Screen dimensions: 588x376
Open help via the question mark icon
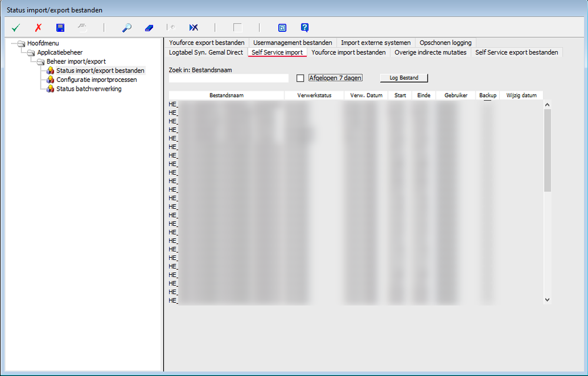(304, 27)
